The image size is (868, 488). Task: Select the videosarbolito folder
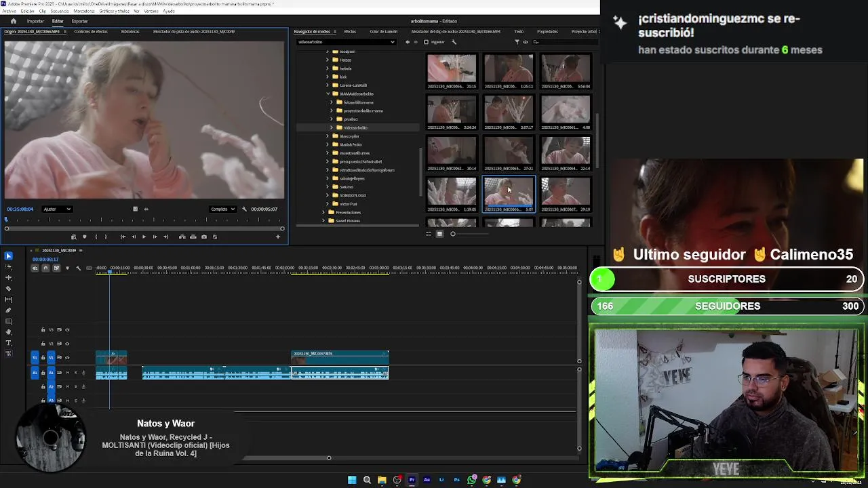tap(355, 127)
